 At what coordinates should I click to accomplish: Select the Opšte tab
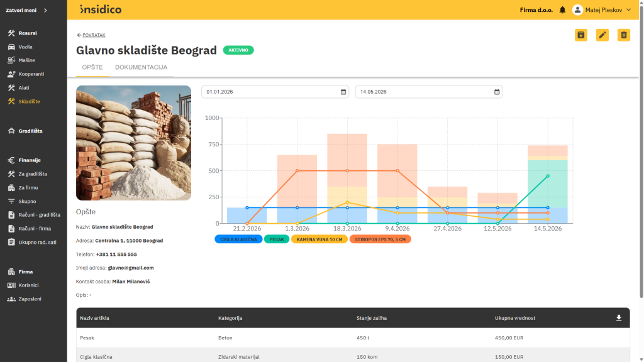(x=92, y=67)
